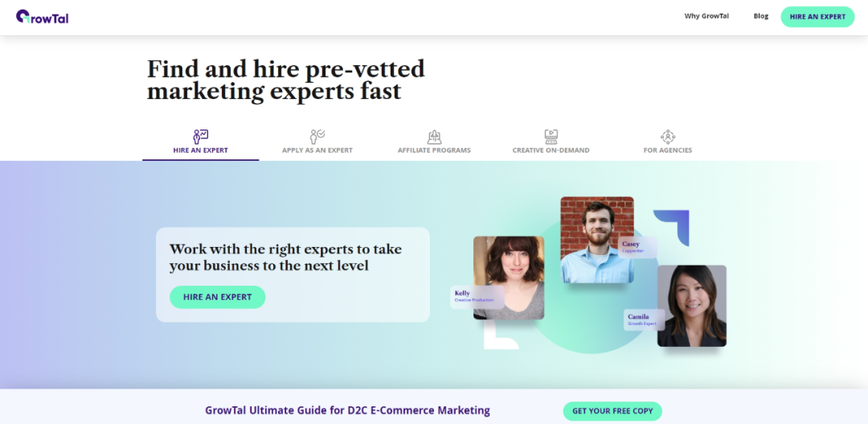Click the Hire an Expert tab icon
The width and height of the screenshot is (868, 424).
[x=200, y=137]
